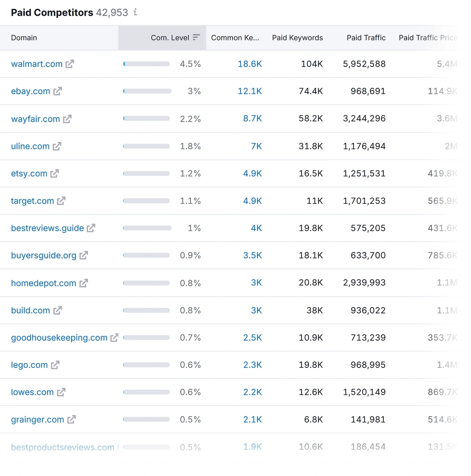
Task: Click goodhousekeeping.com 2.5K common keywords
Action: (252, 338)
